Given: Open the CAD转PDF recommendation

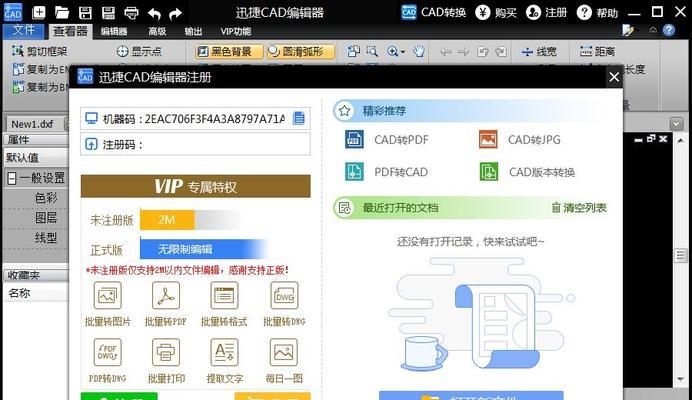Looking at the screenshot, I should point(387,140).
